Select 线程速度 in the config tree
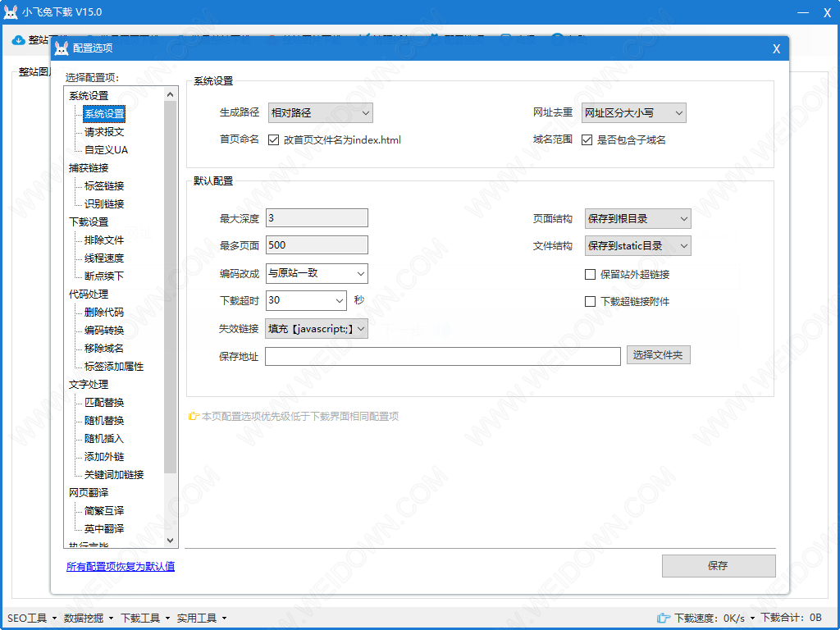The height and width of the screenshot is (630, 840). pyautogui.click(x=104, y=258)
